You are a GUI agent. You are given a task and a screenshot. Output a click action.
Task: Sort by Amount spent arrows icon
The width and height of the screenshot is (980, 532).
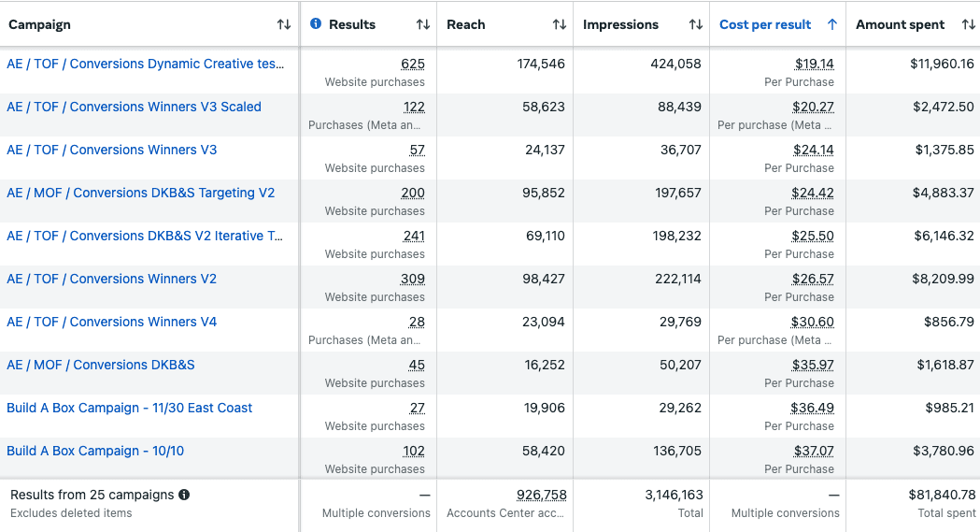(x=968, y=24)
